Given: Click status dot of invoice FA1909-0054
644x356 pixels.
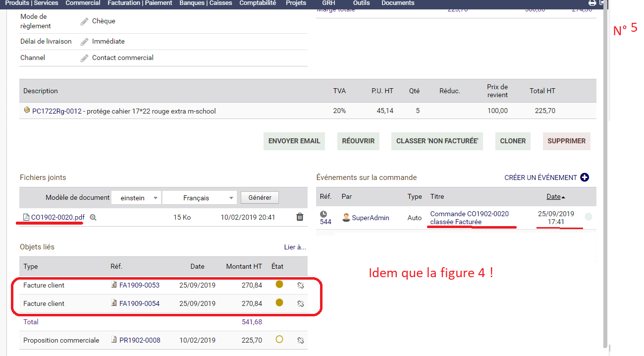Looking at the screenshot, I should [x=279, y=302].
